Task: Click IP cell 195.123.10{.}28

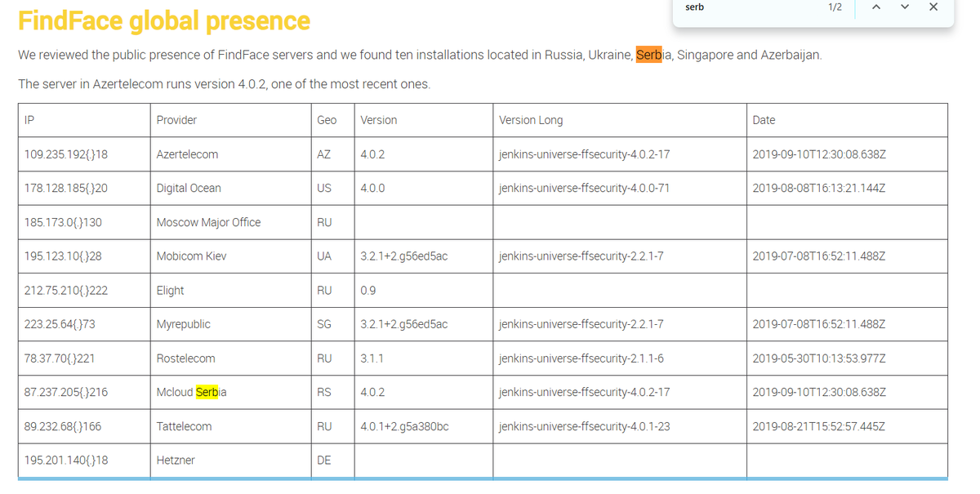Action: click(x=83, y=256)
